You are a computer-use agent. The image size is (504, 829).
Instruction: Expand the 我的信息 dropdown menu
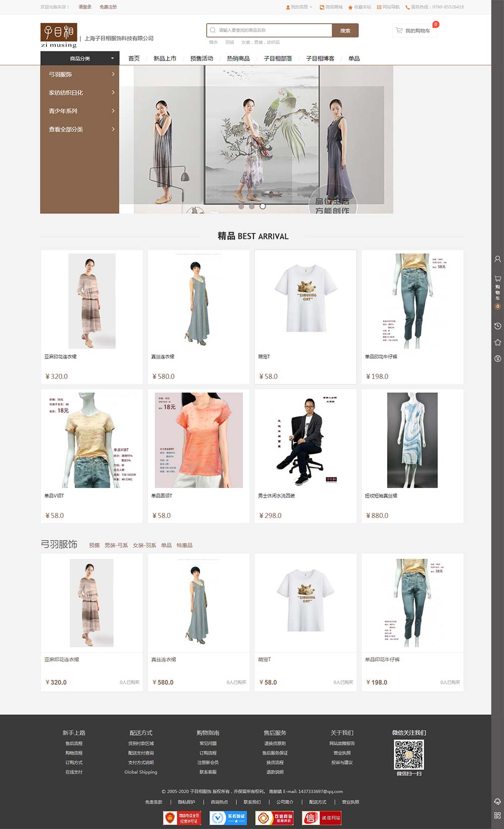[x=299, y=7]
